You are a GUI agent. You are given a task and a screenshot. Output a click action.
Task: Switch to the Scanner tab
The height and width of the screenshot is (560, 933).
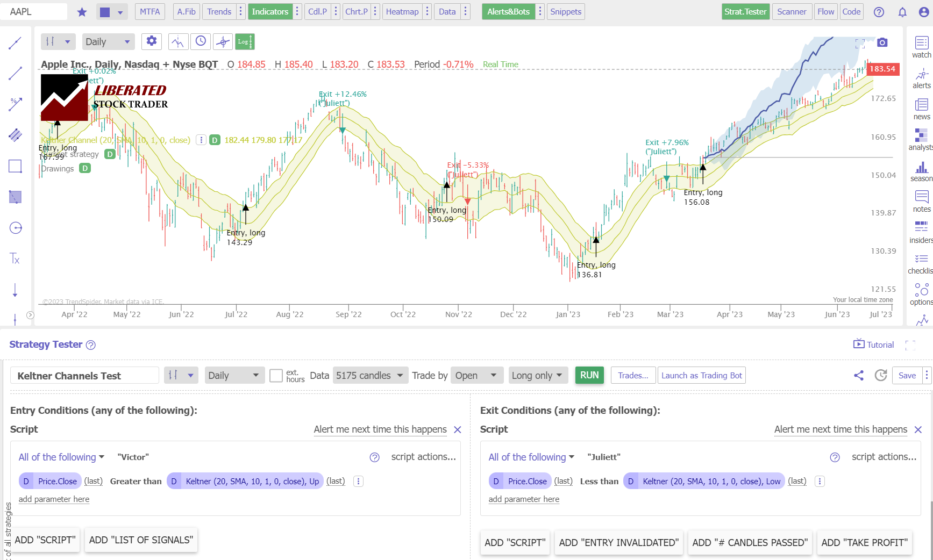[792, 11]
